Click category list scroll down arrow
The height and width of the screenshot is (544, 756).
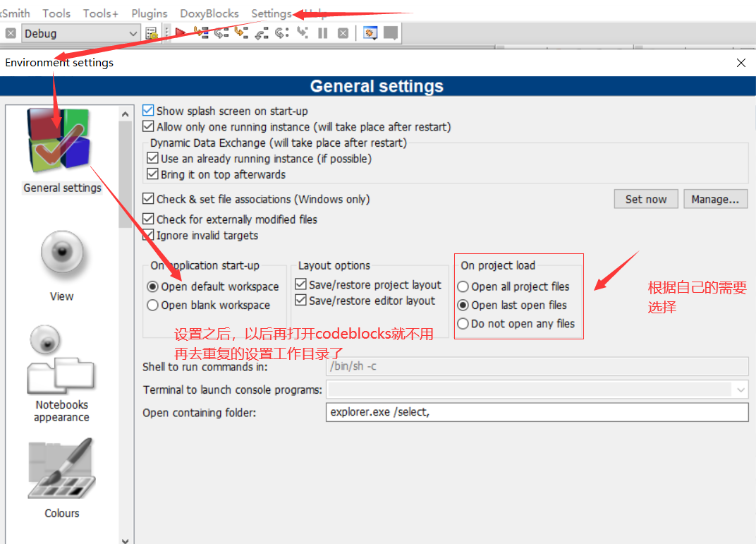click(x=126, y=540)
